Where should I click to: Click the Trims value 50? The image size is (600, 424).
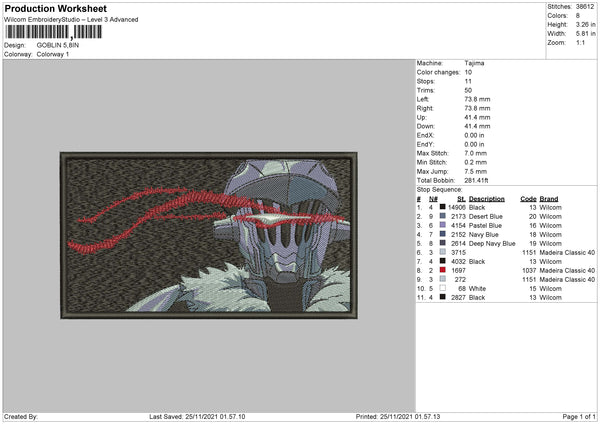[x=468, y=90]
